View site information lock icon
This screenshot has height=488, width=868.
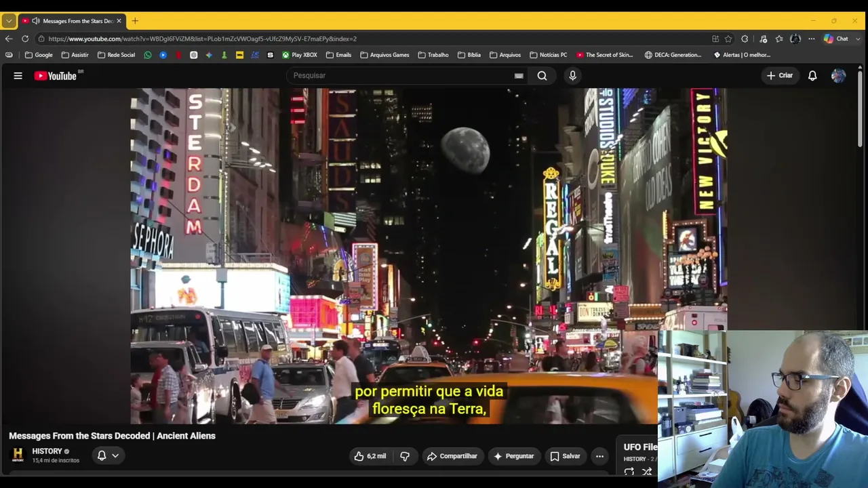point(41,39)
